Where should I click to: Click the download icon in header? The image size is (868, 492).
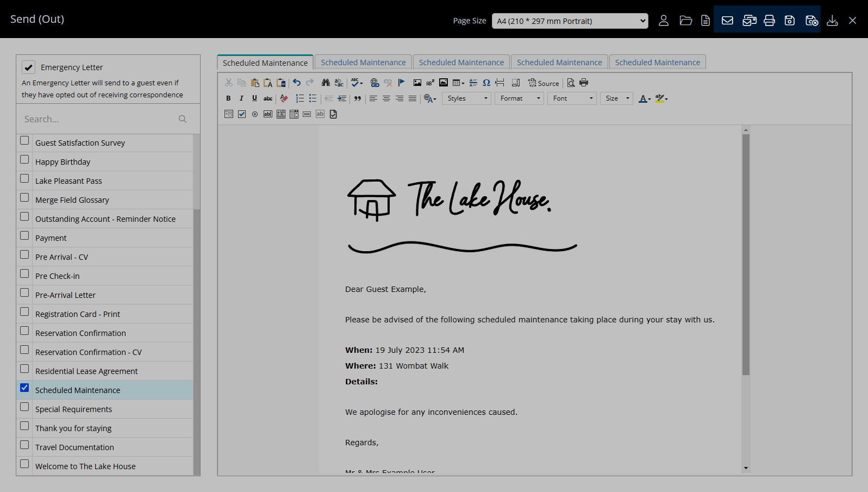click(x=832, y=21)
